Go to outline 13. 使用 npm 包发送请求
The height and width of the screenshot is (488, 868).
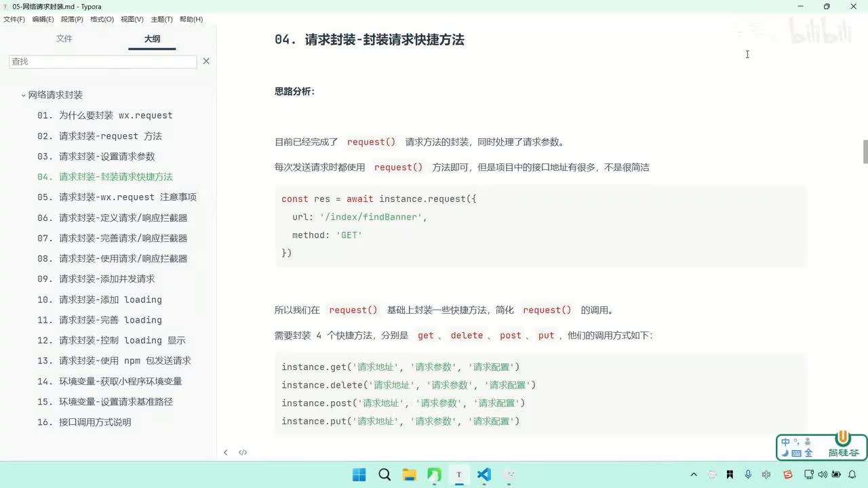pos(114,361)
